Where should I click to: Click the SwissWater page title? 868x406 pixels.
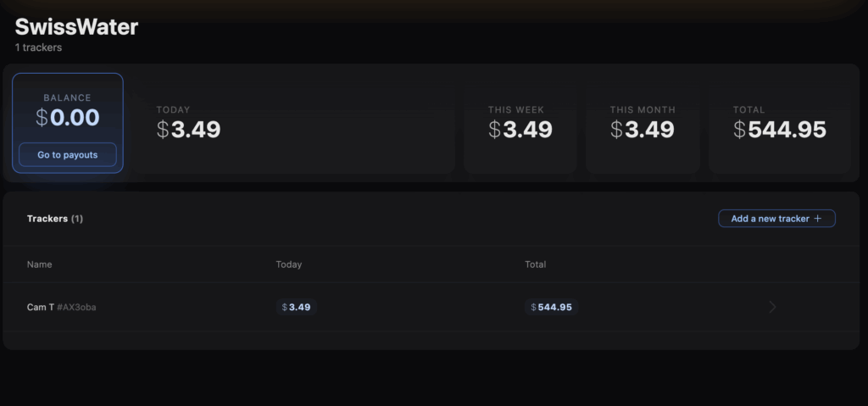[x=76, y=27]
